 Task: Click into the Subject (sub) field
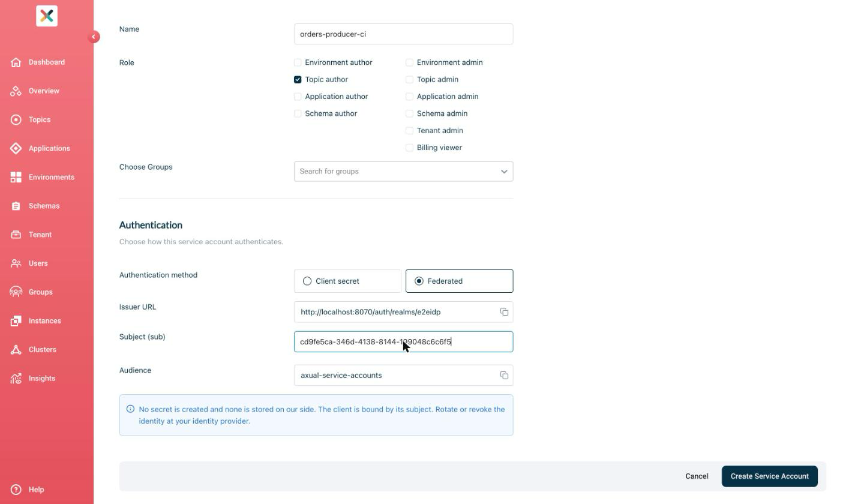[x=403, y=342]
